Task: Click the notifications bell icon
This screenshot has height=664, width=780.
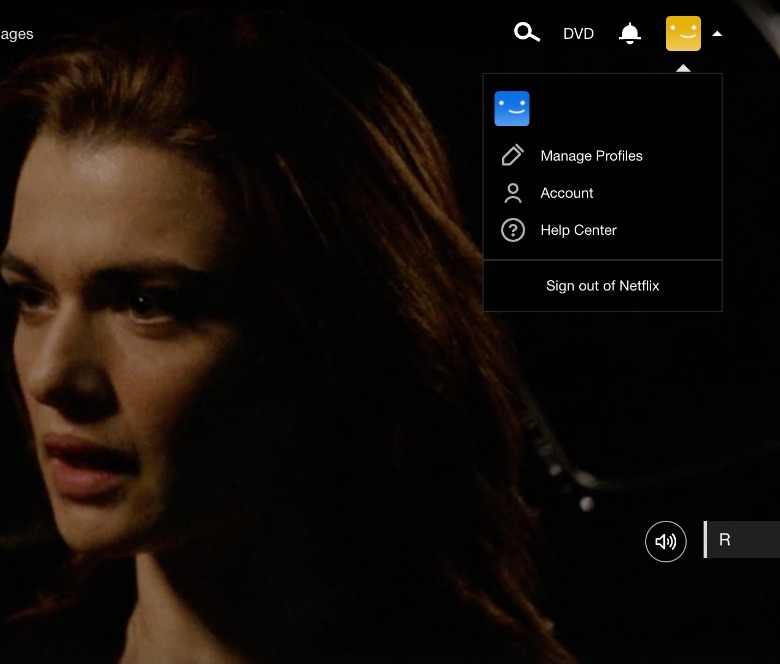Action: coord(630,34)
